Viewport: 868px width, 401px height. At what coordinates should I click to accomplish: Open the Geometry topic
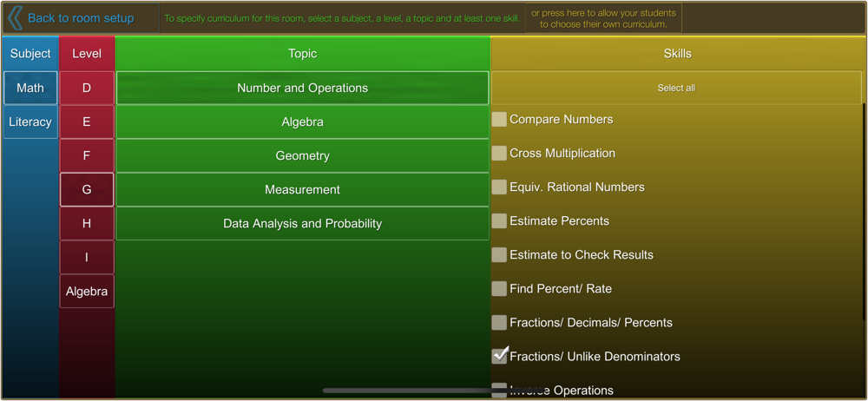(302, 156)
